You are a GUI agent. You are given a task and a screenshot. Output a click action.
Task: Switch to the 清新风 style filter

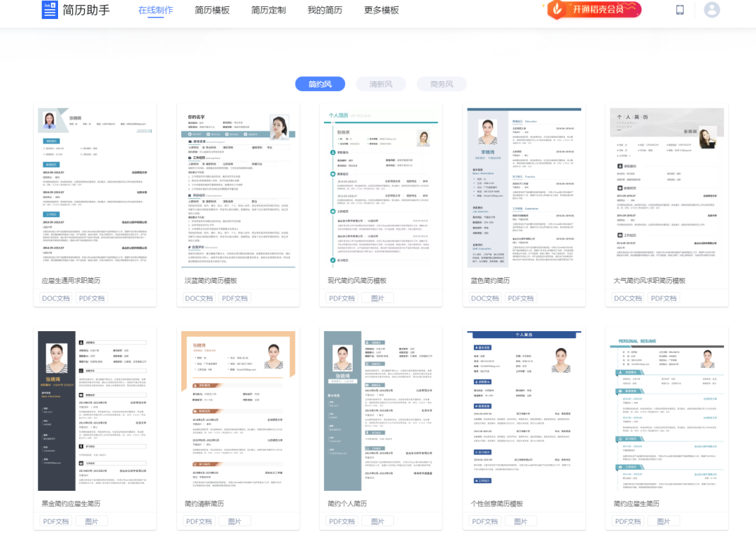pos(380,83)
